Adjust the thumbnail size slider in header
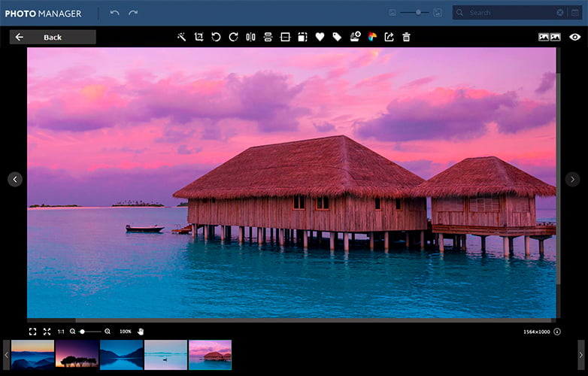The width and height of the screenshot is (588, 376). click(414, 12)
